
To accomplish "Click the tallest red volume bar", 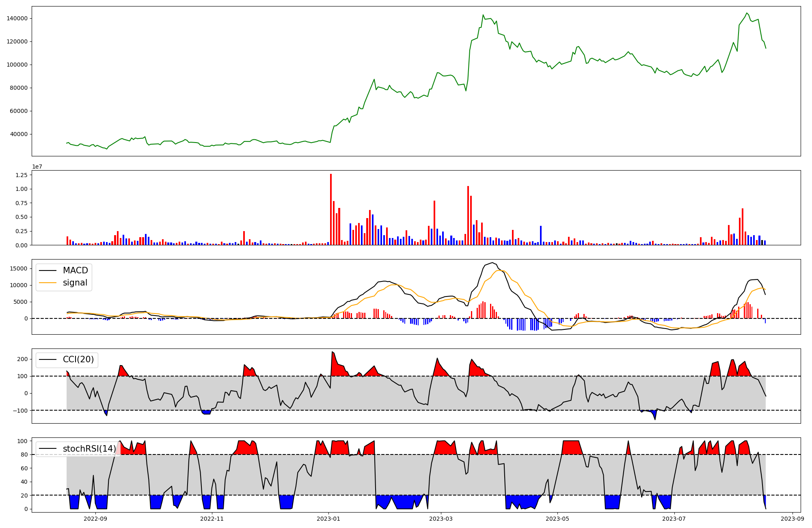I will click(331, 209).
